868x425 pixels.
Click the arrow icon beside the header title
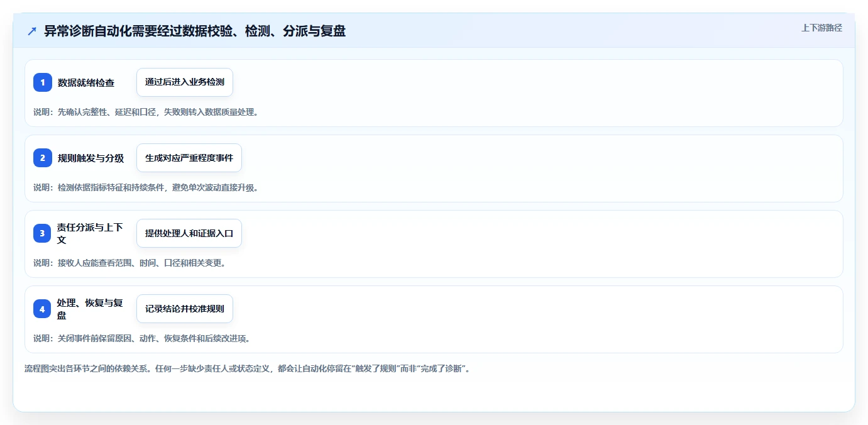tap(32, 31)
